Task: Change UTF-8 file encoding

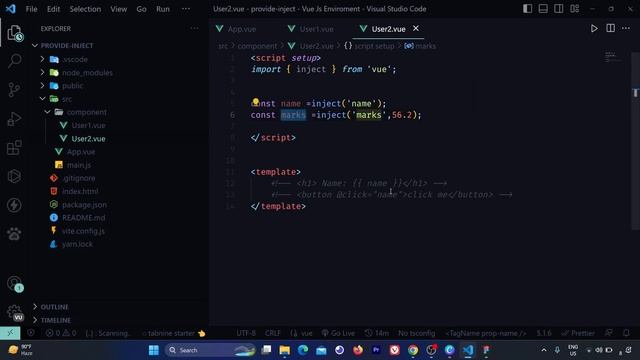Action: (x=246, y=333)
